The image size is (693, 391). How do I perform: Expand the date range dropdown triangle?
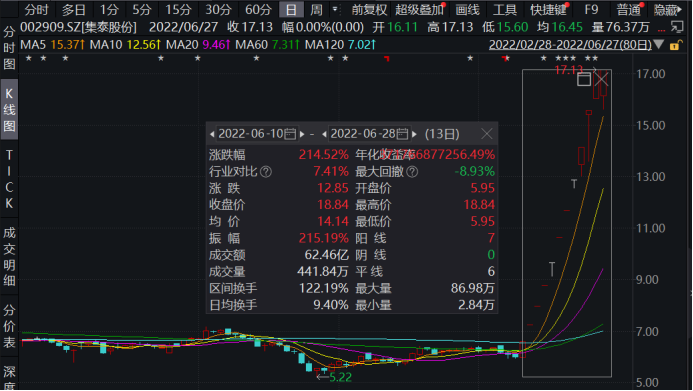tap(659, 45)
